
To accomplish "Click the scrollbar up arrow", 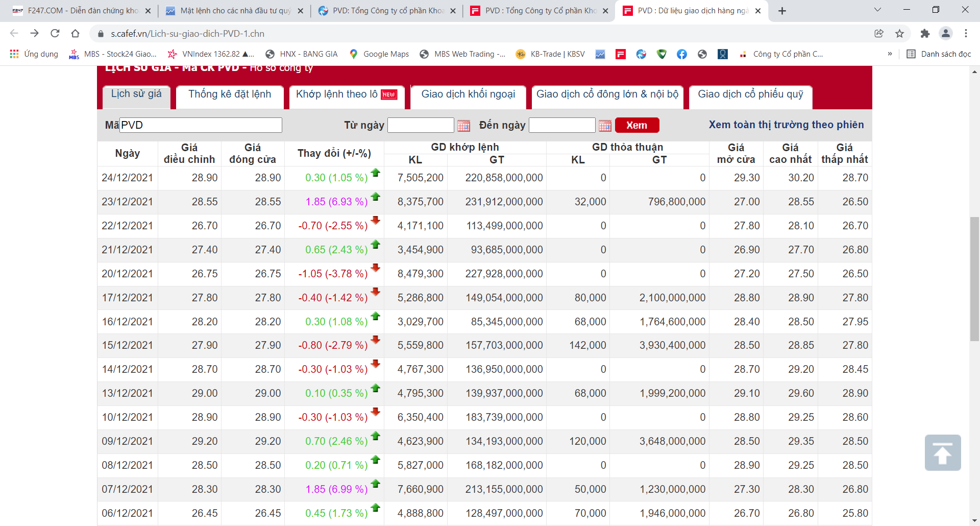I will pyautogui.click(x=975, y=72).
